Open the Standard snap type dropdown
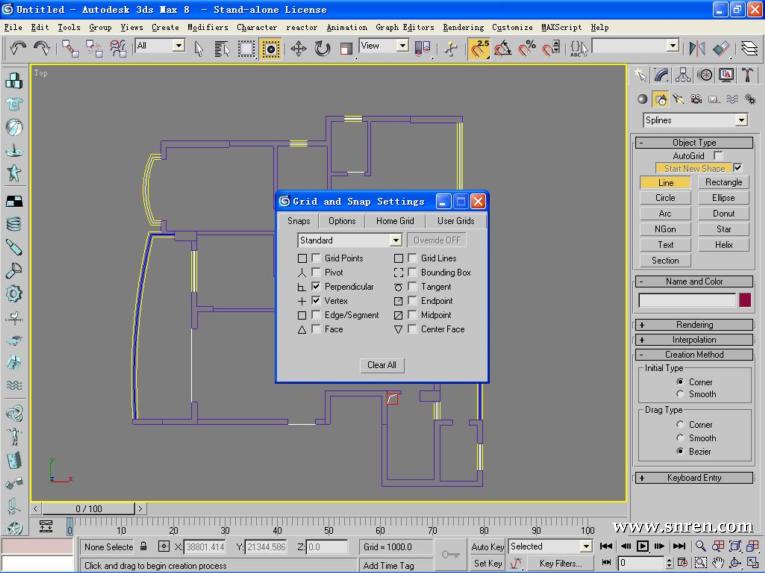 [x=395, y=240]
